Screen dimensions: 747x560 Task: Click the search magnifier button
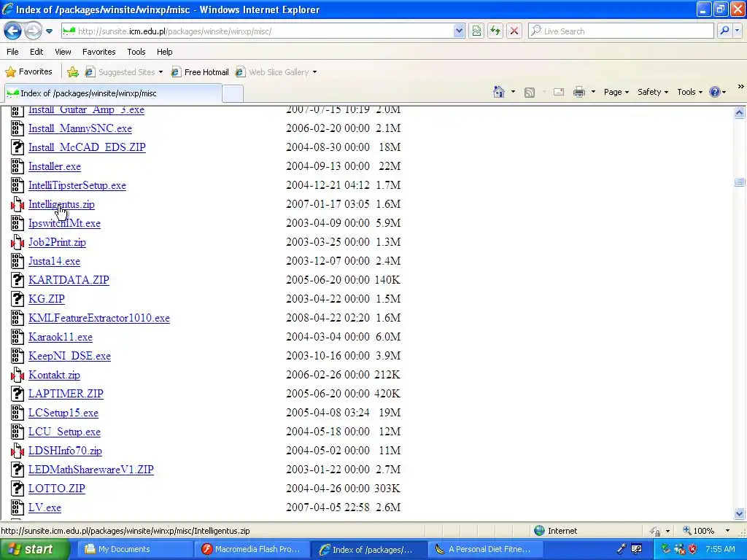point(724,31)
